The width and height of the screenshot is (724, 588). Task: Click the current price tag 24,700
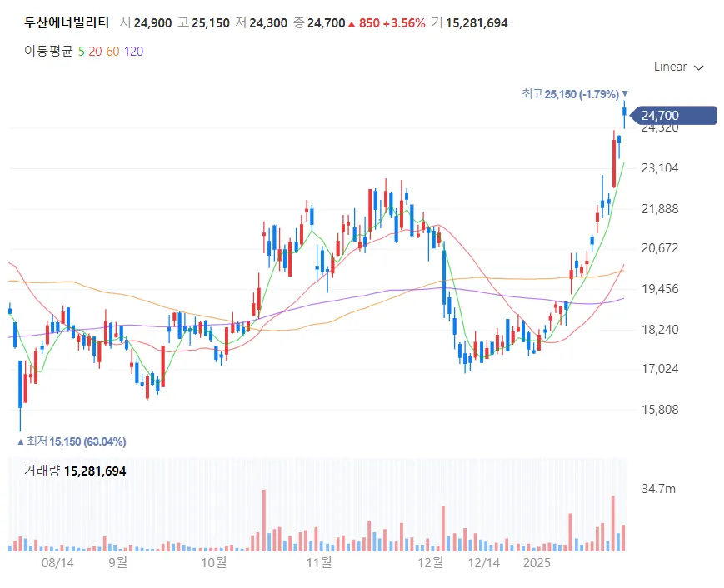(672, 116)
